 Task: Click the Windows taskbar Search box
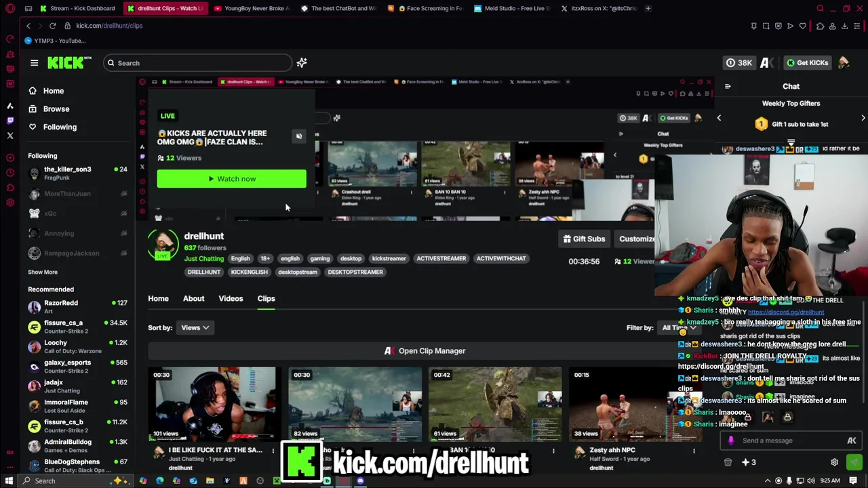click(75, 481)
